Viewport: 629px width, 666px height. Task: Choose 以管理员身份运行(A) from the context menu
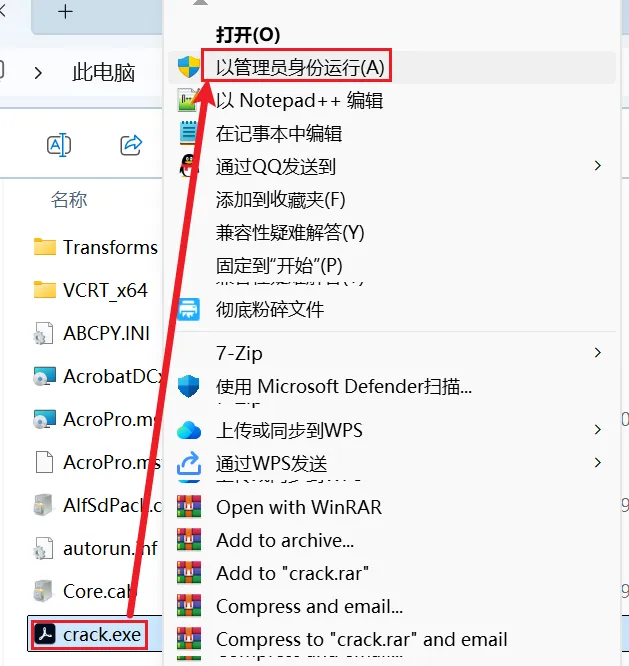pos(300,68)
